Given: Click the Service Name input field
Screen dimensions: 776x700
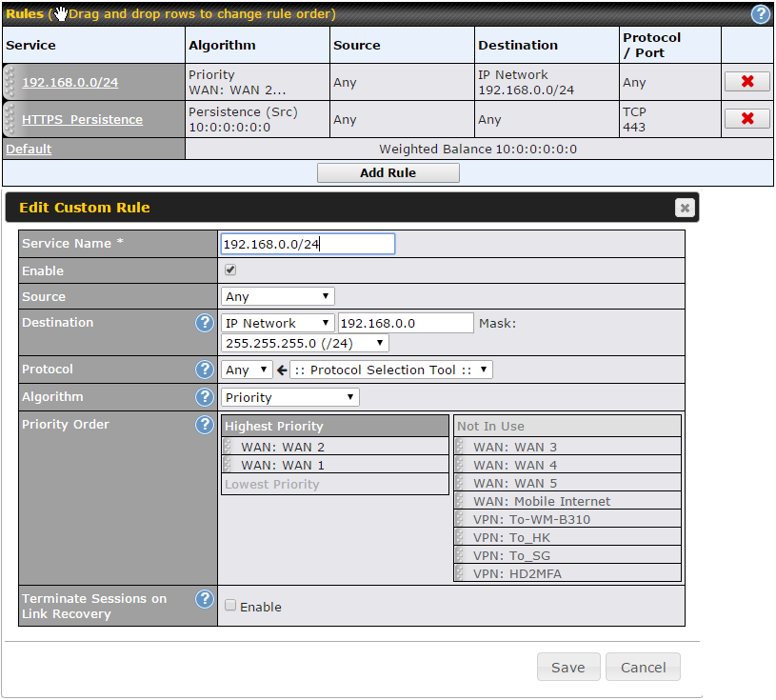Looking at the screenshot, I should tap(308, 244).
